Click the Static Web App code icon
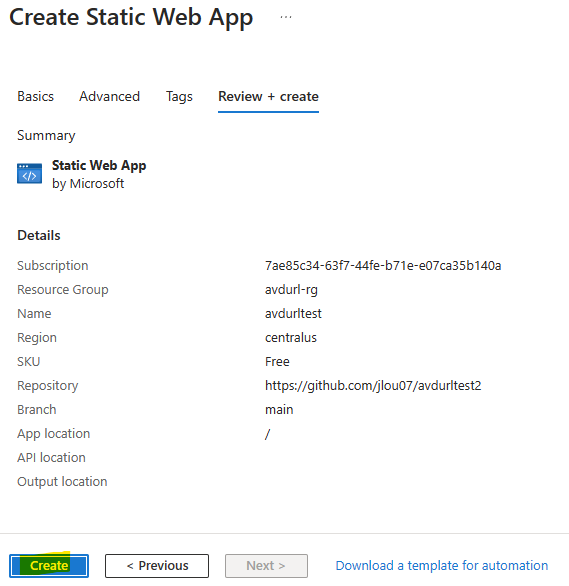The height and width of the screenshot is (586, 569). coord(30,173)
